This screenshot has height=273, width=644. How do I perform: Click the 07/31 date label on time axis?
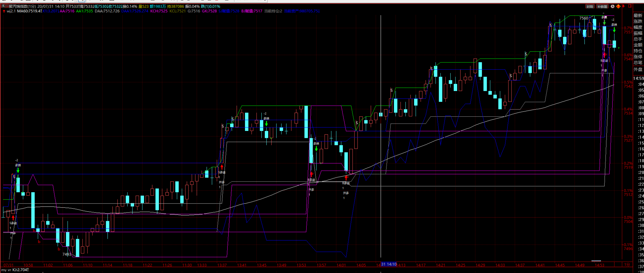pyautogui.click(x=8, y=265)
